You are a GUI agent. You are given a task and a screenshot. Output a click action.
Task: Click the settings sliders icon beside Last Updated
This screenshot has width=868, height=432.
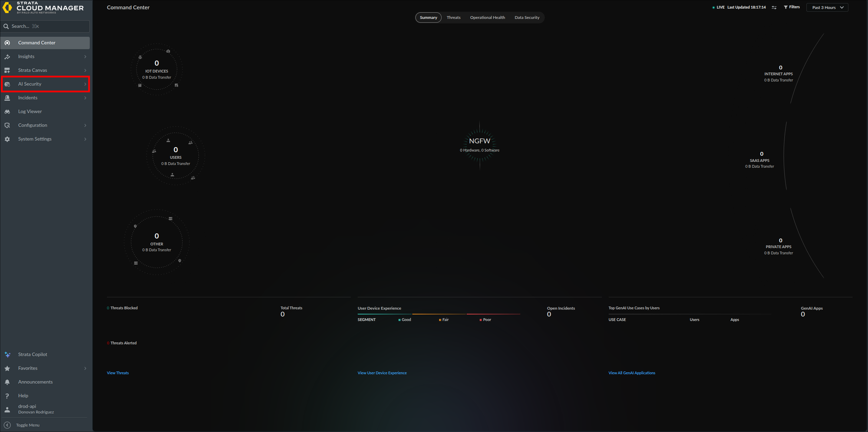click(774, 7)
